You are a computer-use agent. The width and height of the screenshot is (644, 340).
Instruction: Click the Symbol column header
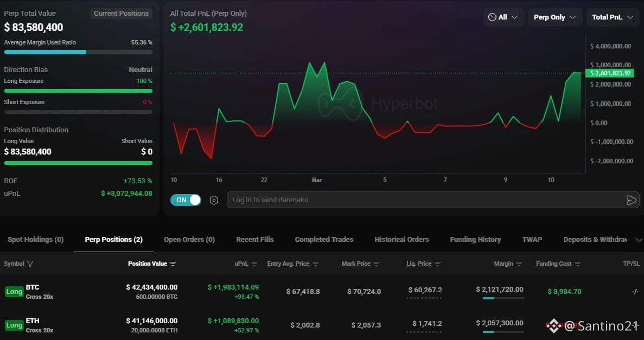point(14,264)
